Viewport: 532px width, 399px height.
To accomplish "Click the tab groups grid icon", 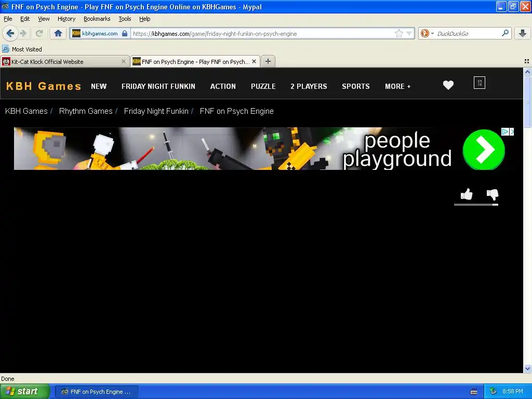I will 527,61.
